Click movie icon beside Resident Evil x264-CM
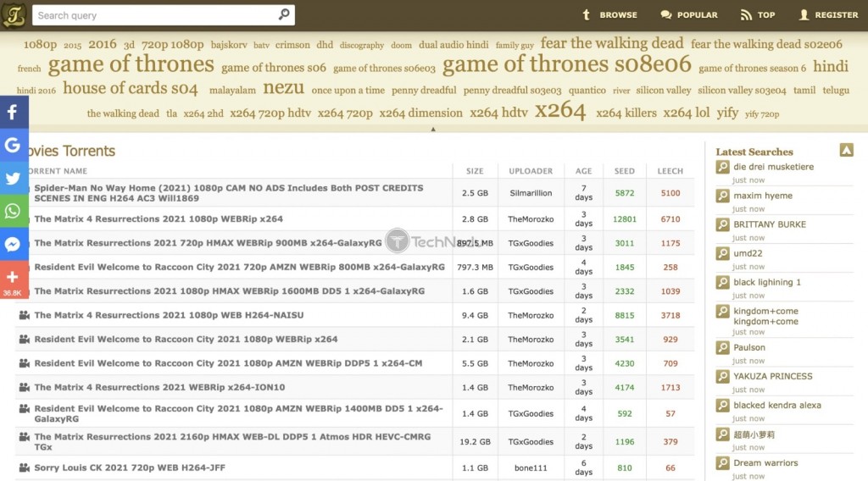The height and width of the screenshot is (481, 868). (24, 363)
